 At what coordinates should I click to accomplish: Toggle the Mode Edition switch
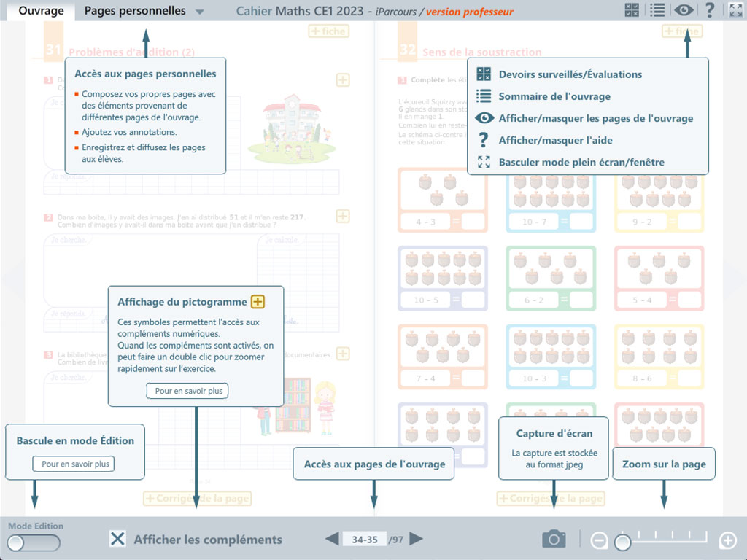coord(34,542)
